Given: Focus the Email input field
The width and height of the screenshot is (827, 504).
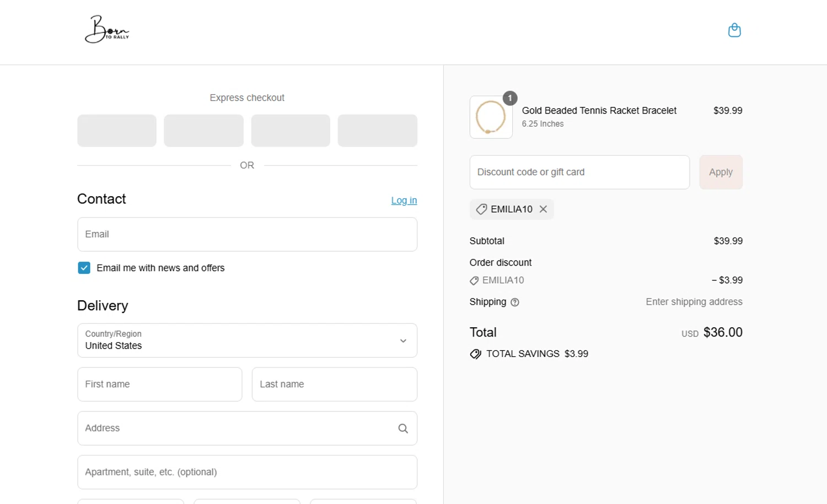Looking at the screenshot, I should pyautogui.click(x=247, y=235).
